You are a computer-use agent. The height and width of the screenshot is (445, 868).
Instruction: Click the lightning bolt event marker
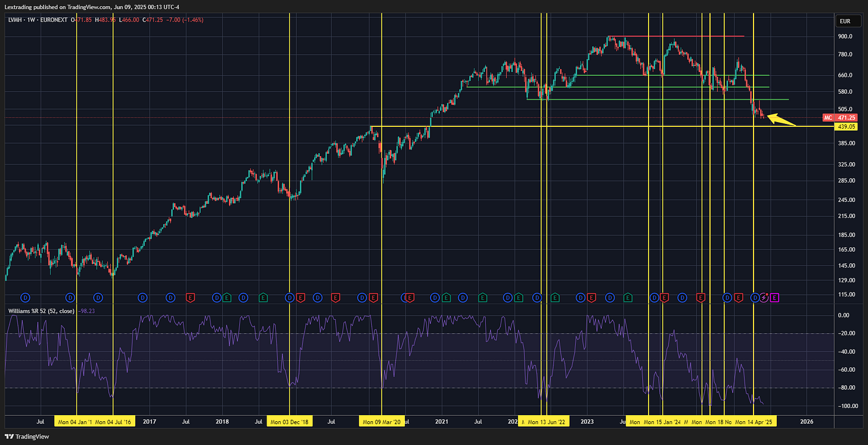pos(764,297)
